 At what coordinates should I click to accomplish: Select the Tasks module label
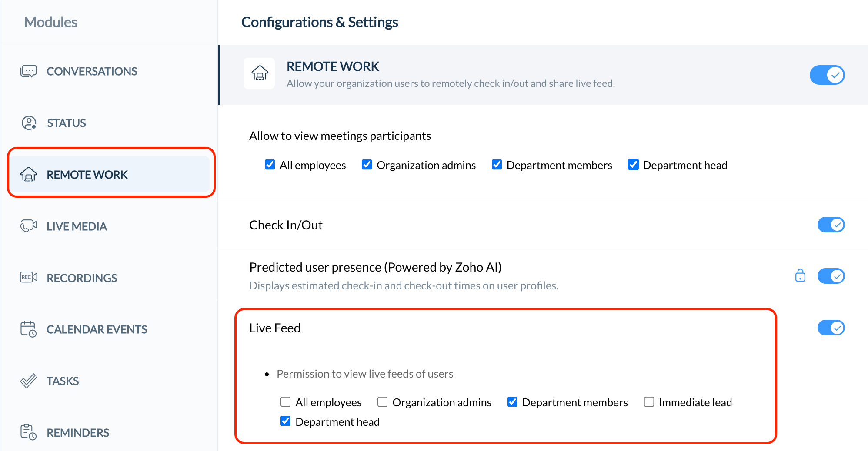click(x=63, y=381)
